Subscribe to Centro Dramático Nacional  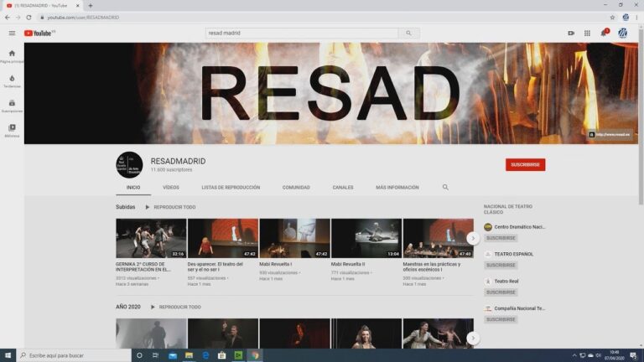point(501,238)
